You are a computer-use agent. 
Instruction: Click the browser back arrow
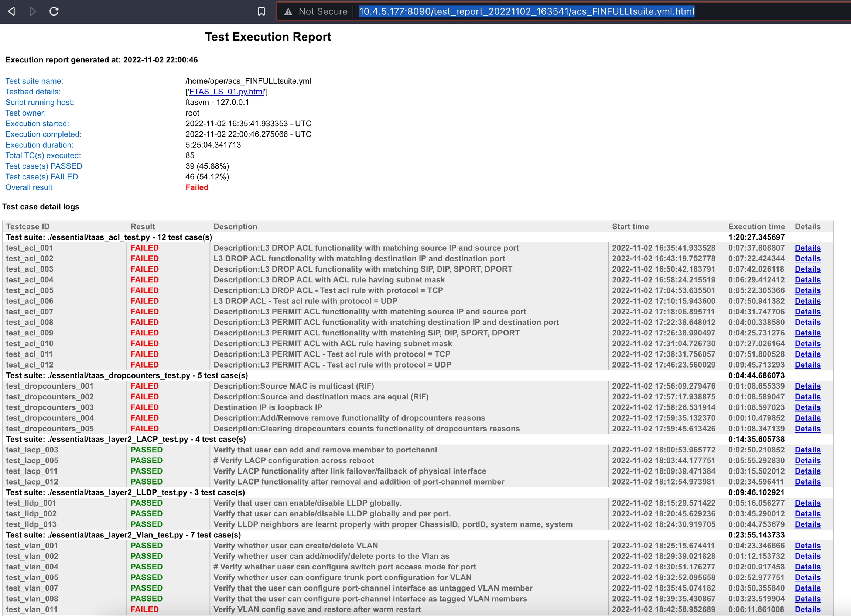[x=11, y=11]
